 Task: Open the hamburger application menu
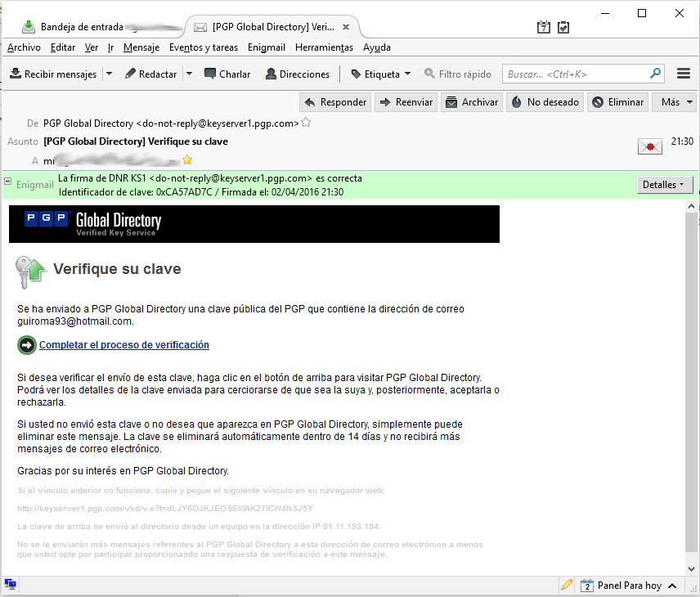[684, 74]
